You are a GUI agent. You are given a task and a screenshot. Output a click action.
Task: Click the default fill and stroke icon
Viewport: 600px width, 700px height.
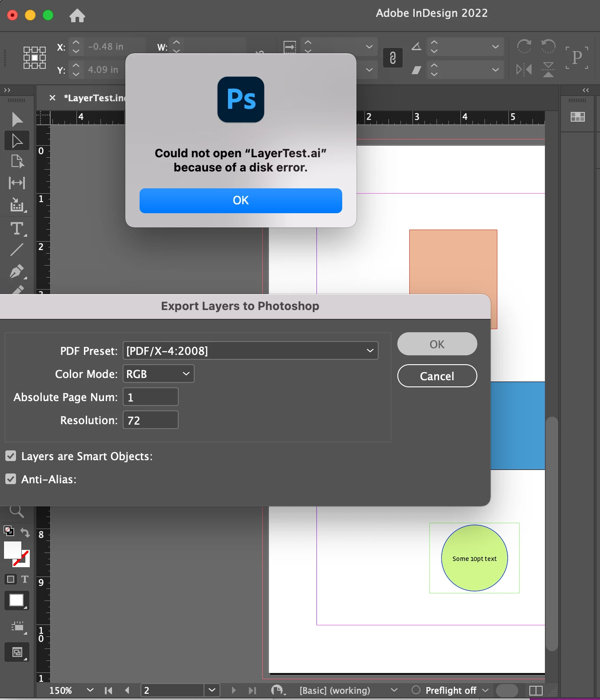pos(9,531)
